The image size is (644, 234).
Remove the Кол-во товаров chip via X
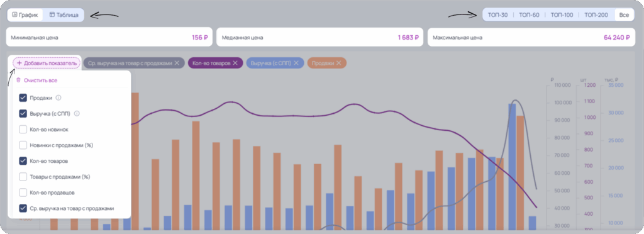point(235,64)
